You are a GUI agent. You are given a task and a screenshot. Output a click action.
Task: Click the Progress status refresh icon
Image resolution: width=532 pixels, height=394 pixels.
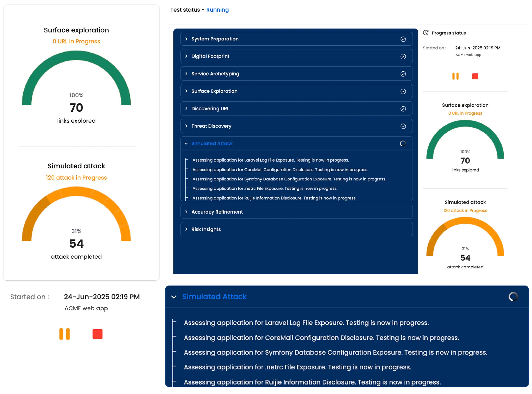point(426,33)
